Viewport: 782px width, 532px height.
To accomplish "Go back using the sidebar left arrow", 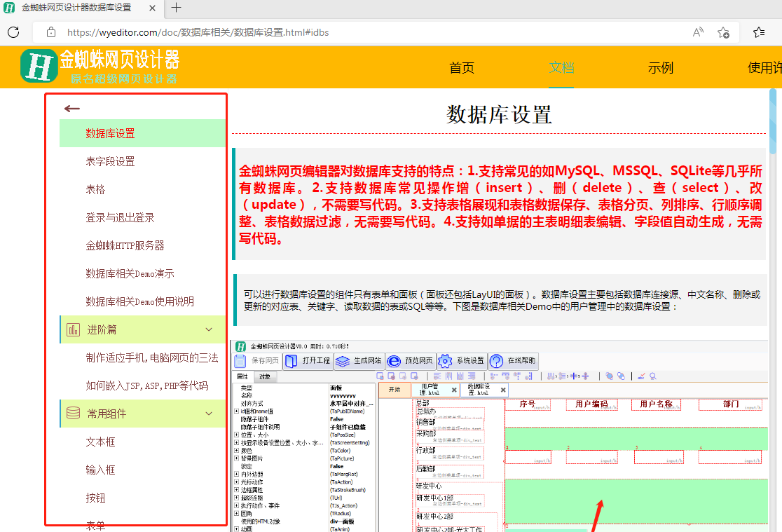I will pos(71,109).
